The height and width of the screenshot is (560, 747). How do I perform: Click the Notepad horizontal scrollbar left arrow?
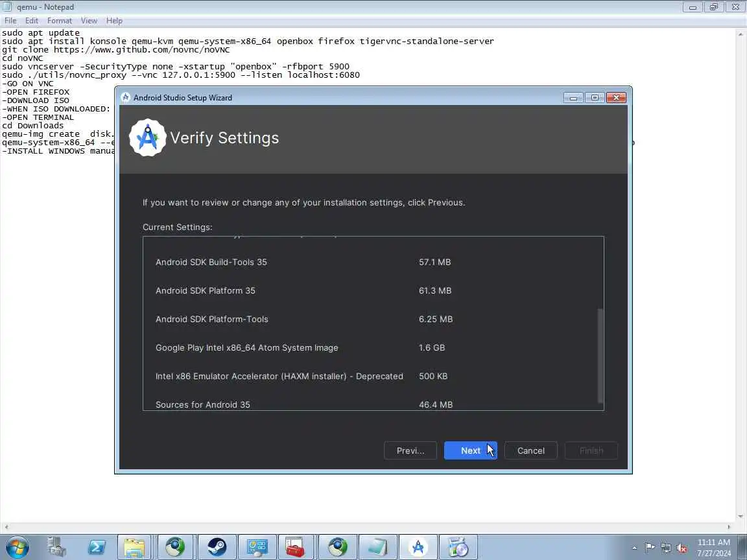coord(6,527)
